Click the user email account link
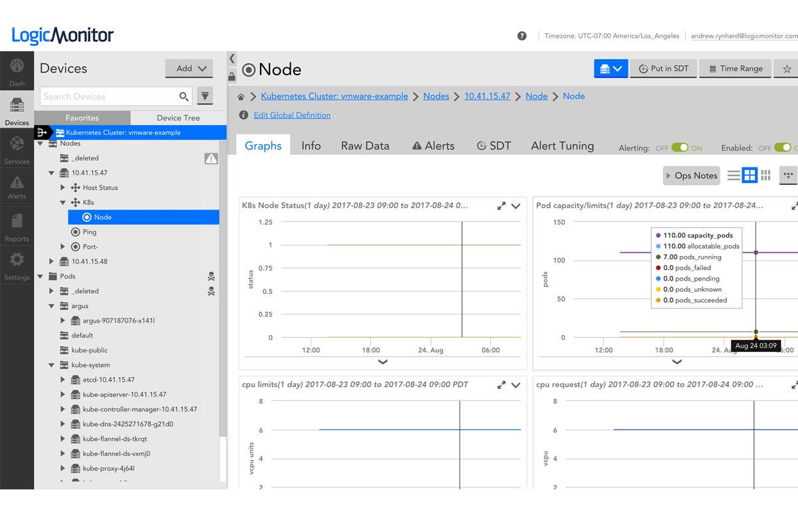798x532 pixels. pos(744,36)
